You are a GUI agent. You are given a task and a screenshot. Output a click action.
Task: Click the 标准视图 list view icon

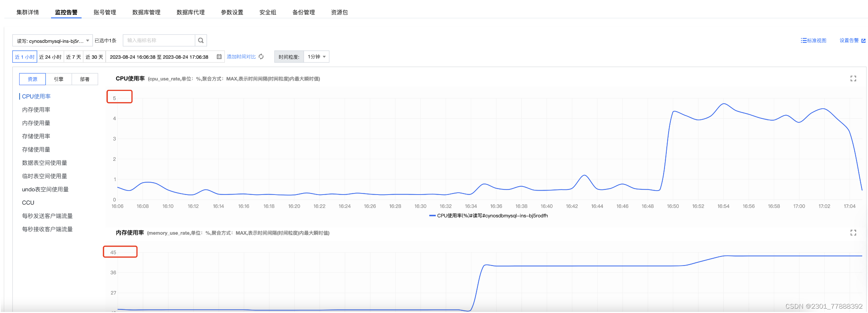(804, 41)
